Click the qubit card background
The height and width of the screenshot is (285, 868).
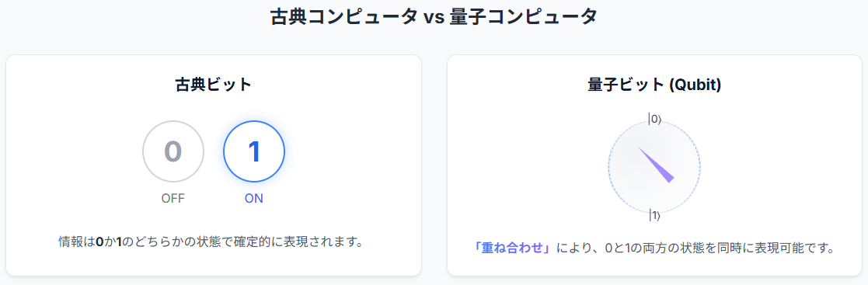pos(654,165)
